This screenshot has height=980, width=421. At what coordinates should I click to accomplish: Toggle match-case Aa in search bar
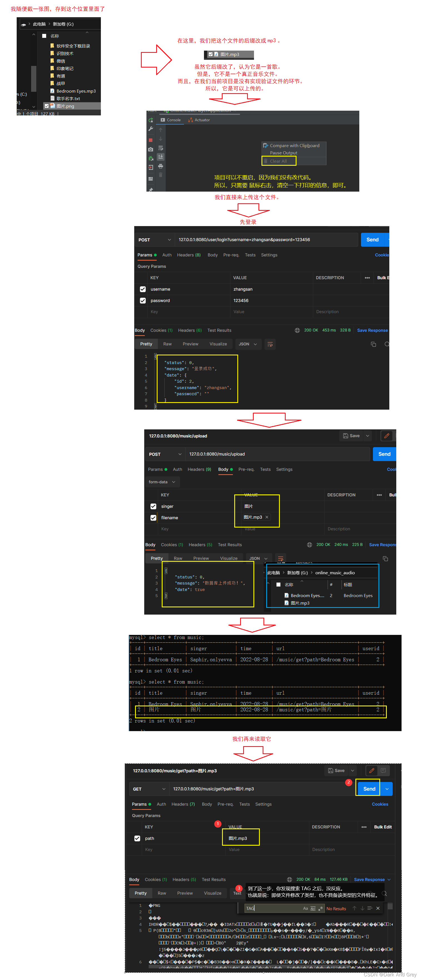[x=305, y=909]
